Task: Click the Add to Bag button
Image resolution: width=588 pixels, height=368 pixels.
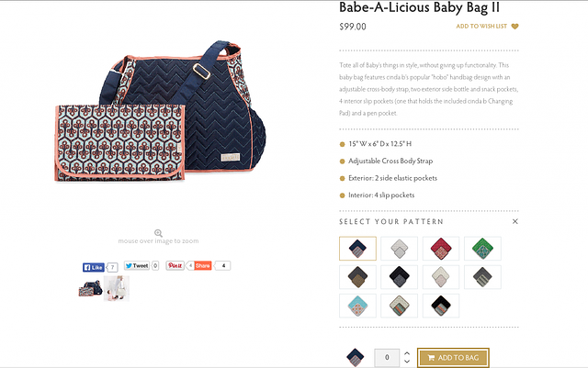Action: [x=453, y=357]
